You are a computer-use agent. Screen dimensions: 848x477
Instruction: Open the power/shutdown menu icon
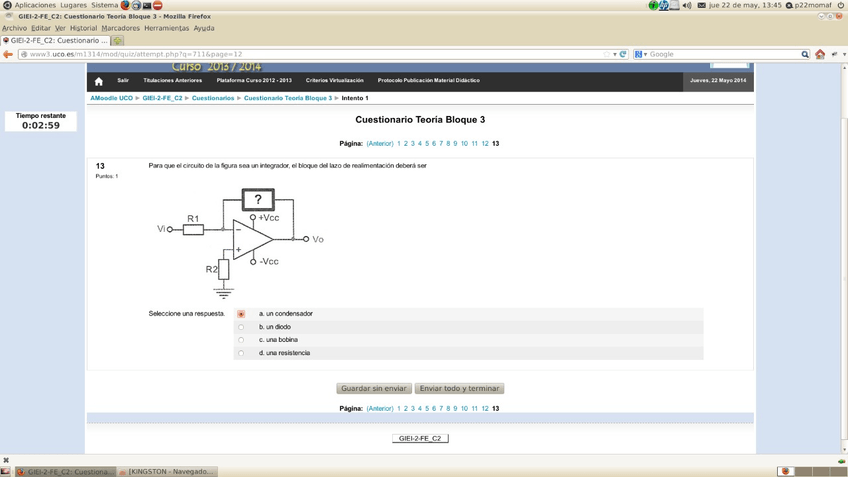point(840,5)
